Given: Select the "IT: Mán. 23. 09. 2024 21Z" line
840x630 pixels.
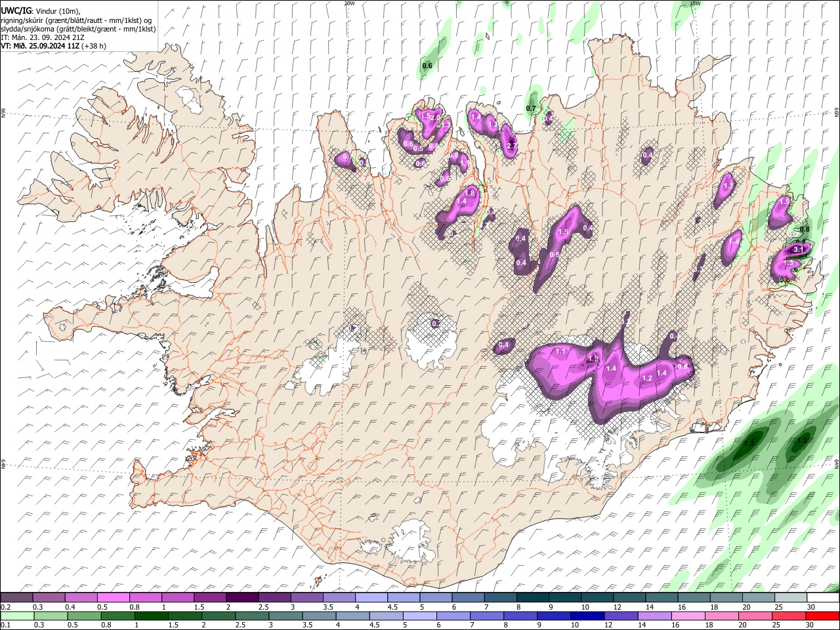Looking at the screenshot, I should coord(43,37).
